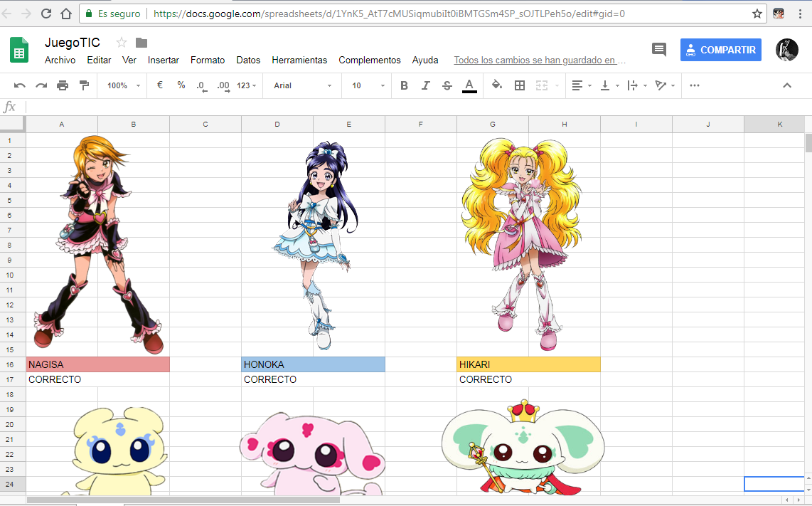Image resolution: width=812 pixels, height=506 pixels.
Task: Decrease decimal places icon
Action: [x=201, y=86]
